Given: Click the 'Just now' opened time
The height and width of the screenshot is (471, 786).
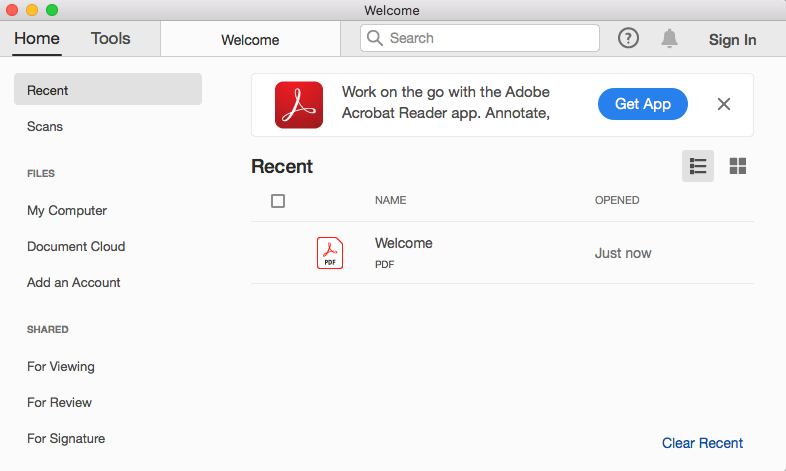Looking at the screenshot, I should coord(623,253).
